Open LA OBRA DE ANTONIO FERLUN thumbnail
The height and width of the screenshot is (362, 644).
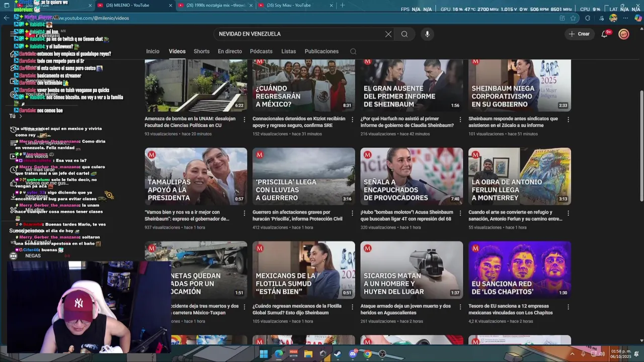point(520,176)
